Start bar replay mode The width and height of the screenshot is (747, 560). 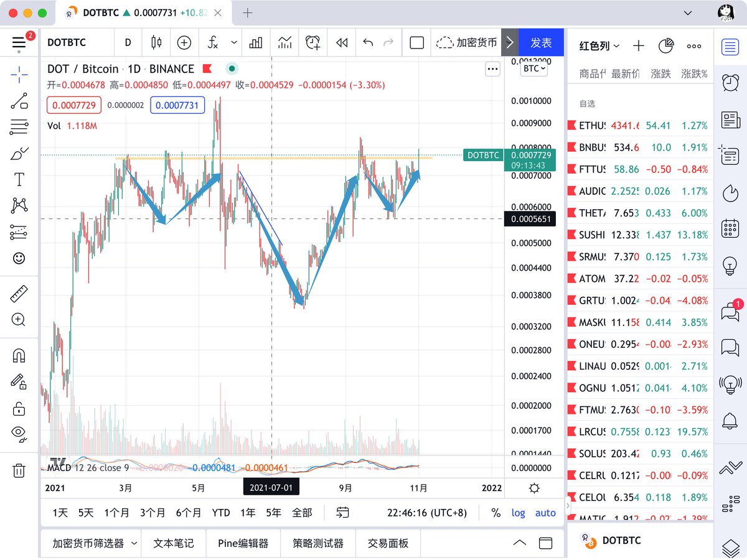[x=341, y=42]
